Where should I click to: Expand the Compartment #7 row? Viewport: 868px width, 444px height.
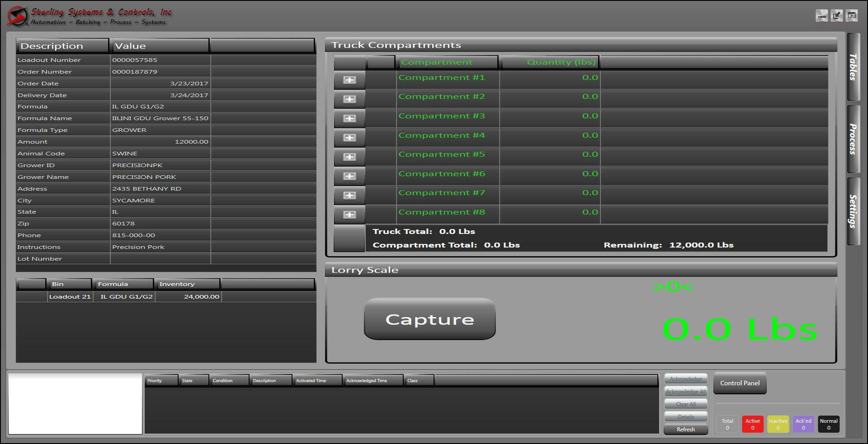(349, 195)
